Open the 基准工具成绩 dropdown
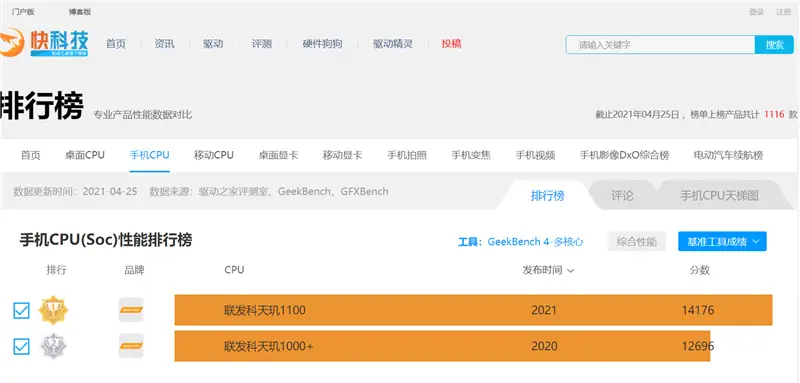This screenshot has height=383, width=800. [x=722, y=241]
